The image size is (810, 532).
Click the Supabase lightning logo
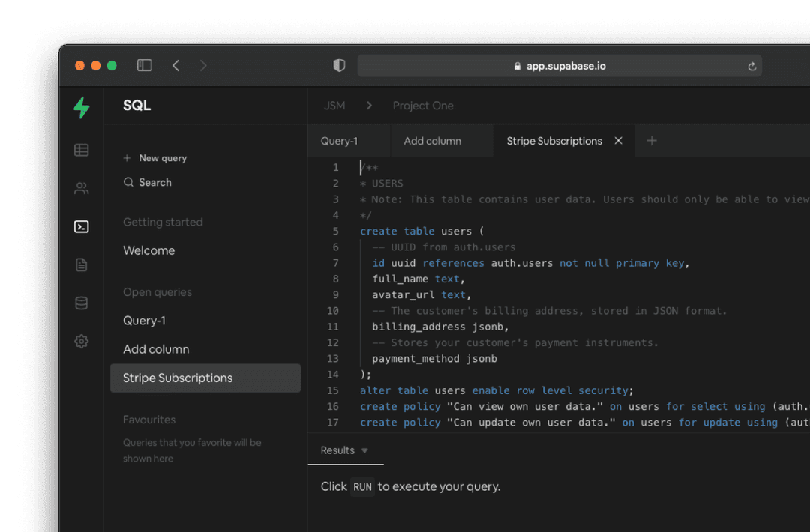click(81, 108)
